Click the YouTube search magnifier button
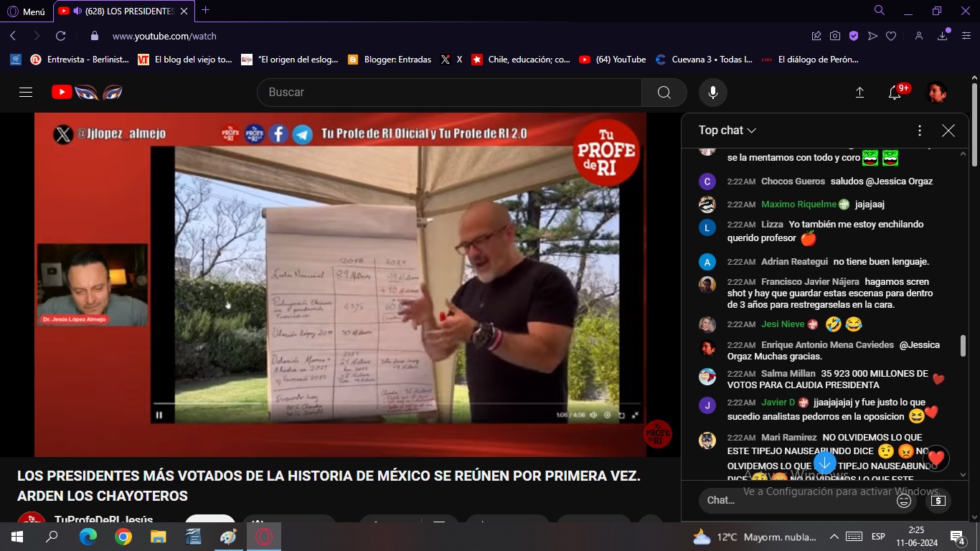The width and height of the screenshot is (980, 551). click(x=664, y=92)
